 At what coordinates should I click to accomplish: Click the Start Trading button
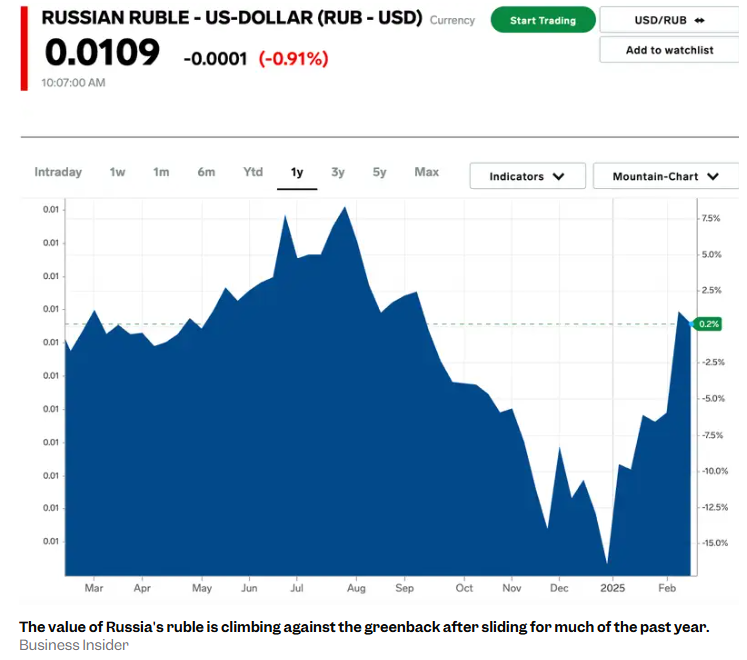(x=543, y=20)
